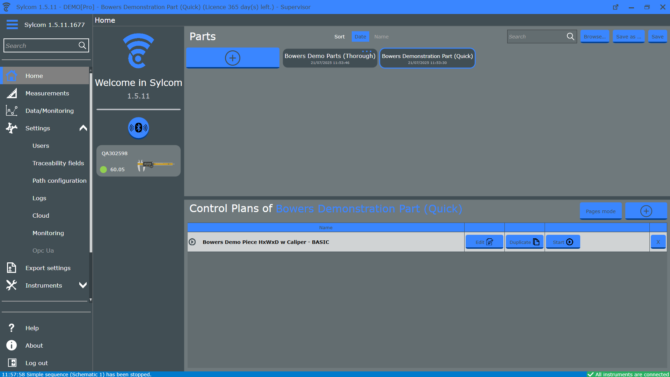
Task: Open Data/Monitoring chart icon
Action: pos(12,111)
